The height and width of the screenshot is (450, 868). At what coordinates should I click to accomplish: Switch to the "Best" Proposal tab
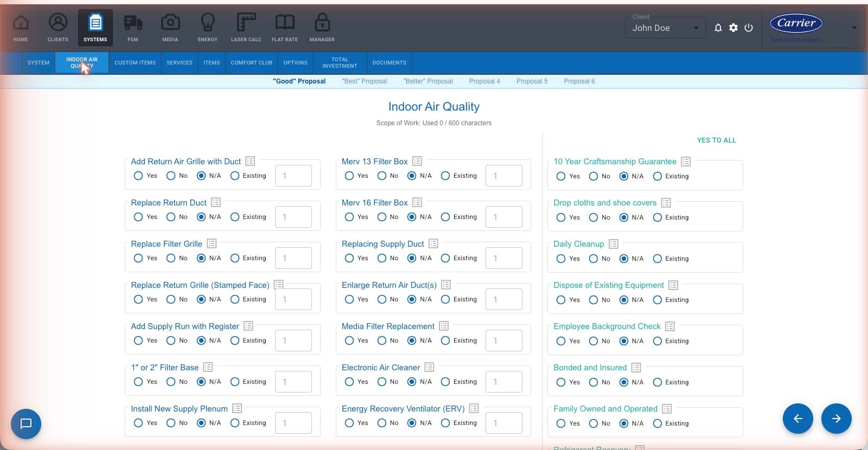click(365, 81)
